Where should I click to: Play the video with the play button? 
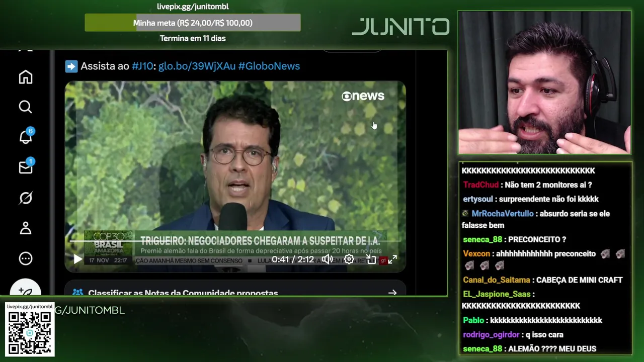tap(77, 259)
